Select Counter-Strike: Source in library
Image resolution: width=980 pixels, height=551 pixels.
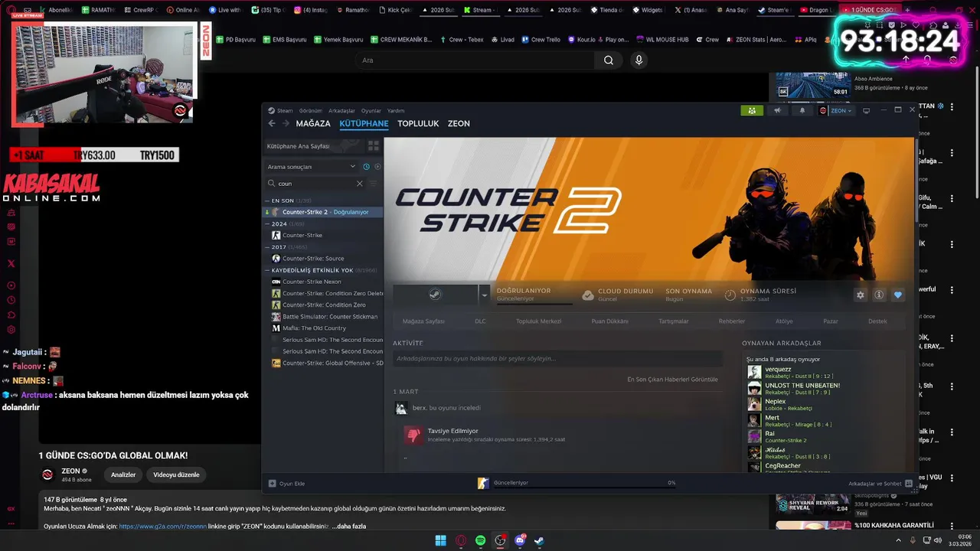point(313,259)
